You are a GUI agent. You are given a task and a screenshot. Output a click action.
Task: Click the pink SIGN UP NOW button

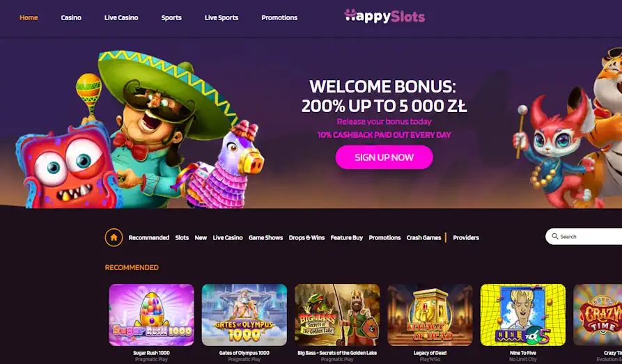tap(384, 157)
